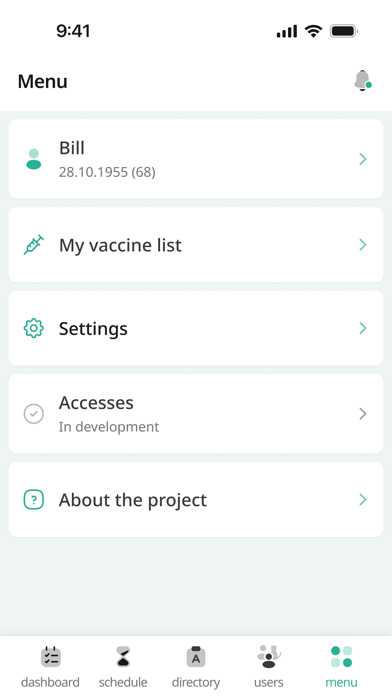Tap the Accesses checkmark circle icon
Image resolution: width=392 pixels, height=696 pixels.
(x=34, y=414)
